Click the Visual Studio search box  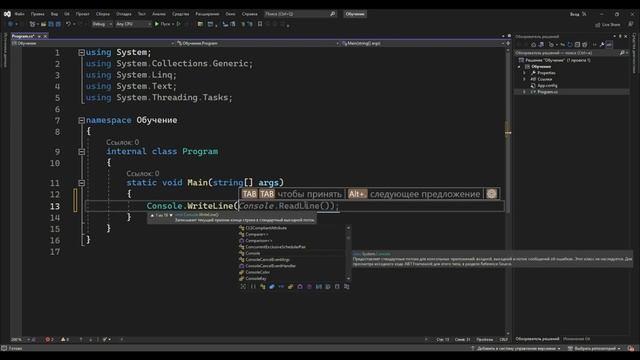[x=300, y=14]
